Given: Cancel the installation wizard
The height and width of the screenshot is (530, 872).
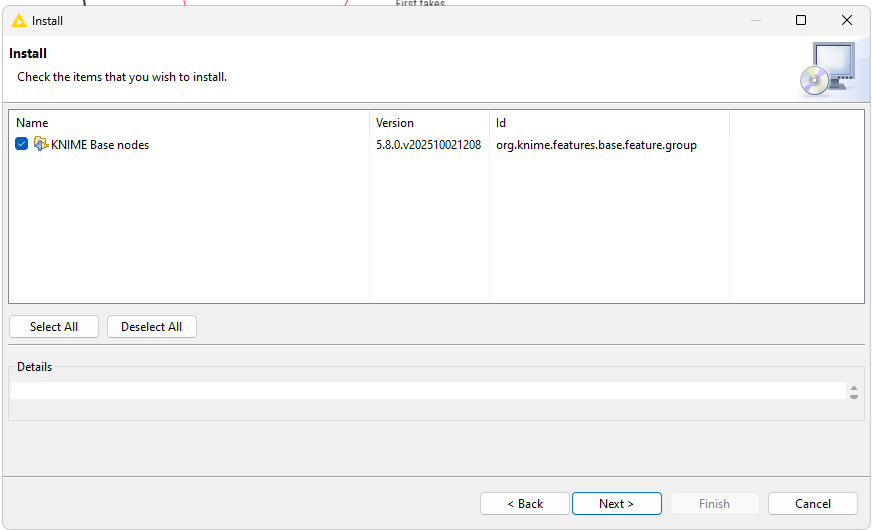Looking at the screenshot, I should point(812,504).
